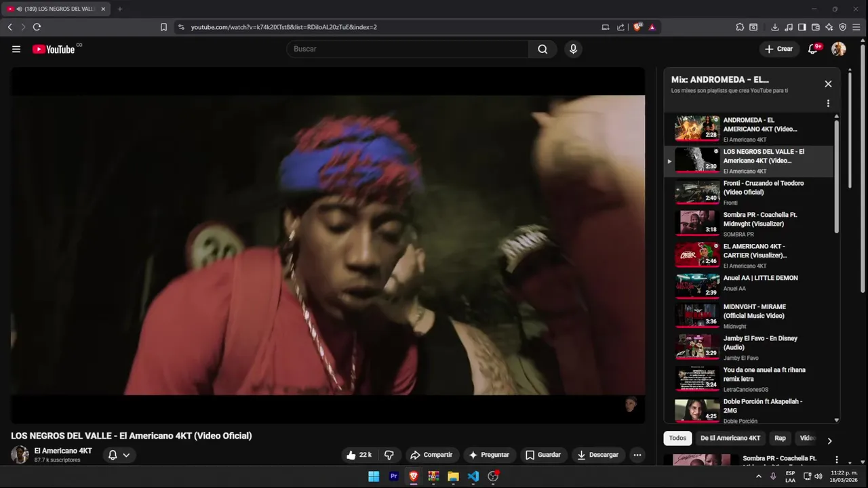Bookmark this page in the address bar
The width and height of the screenshot is (868, 488).
[x=163, y=27]
